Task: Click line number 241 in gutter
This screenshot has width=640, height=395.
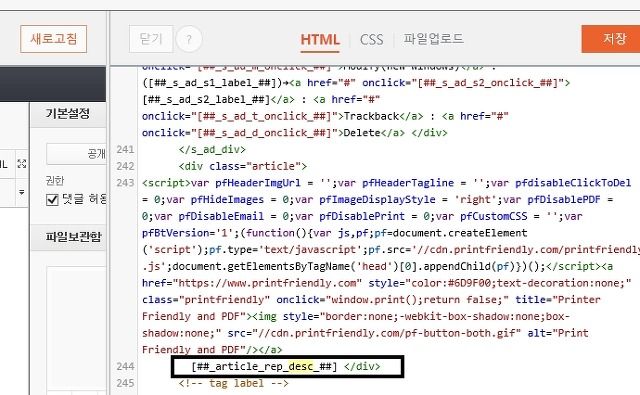Action: 125,149
